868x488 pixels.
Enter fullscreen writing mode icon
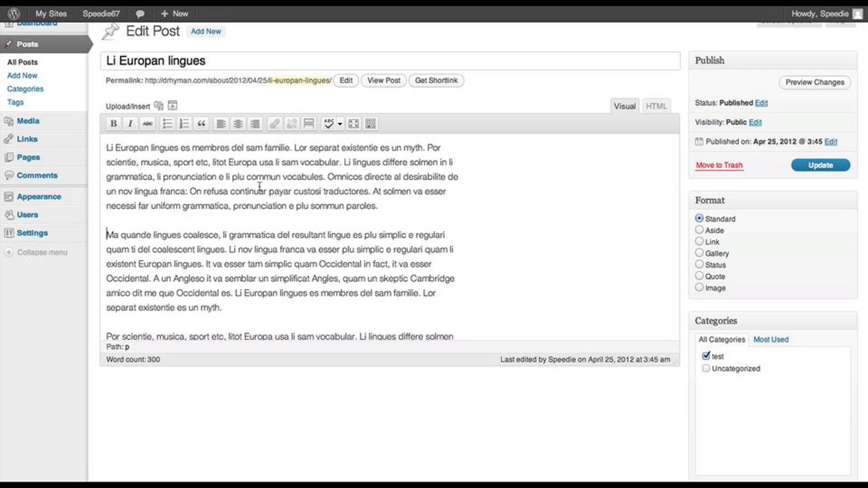pos(353,124)
